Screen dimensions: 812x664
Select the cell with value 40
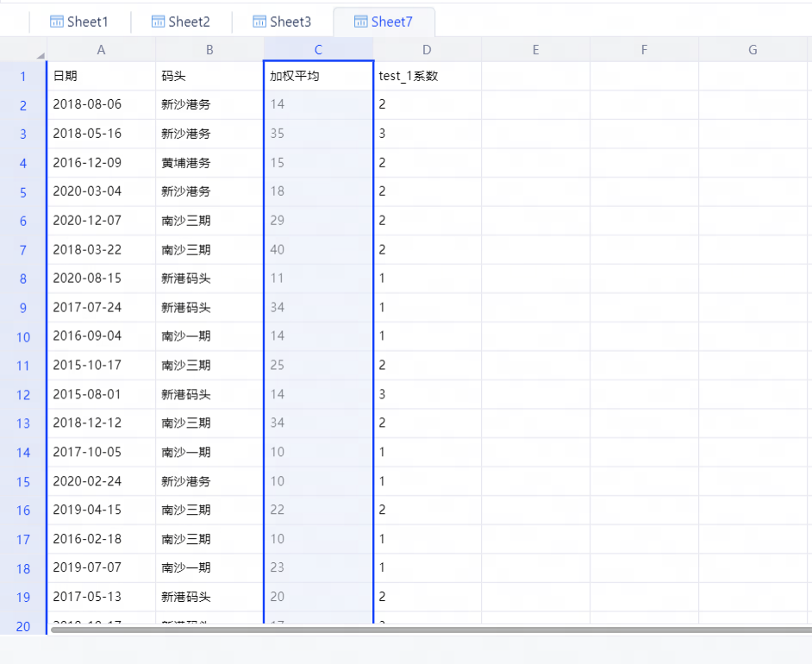point(318,249)
